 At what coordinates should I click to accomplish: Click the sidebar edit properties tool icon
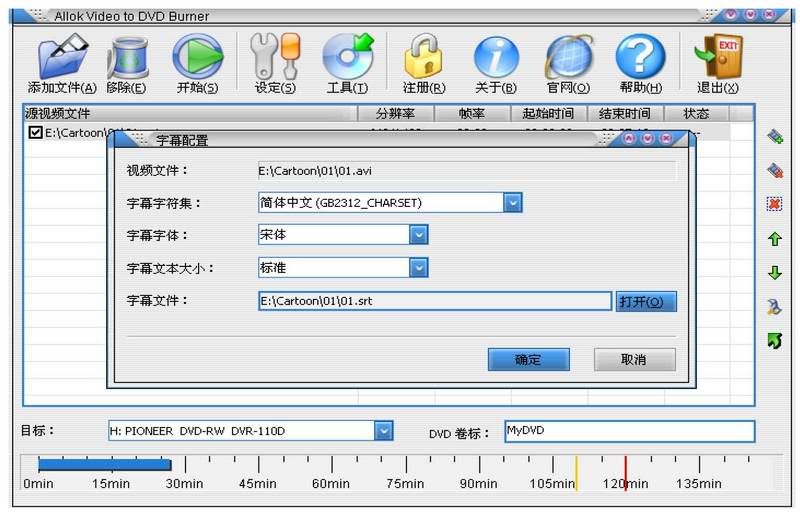(x=774, y=306)
